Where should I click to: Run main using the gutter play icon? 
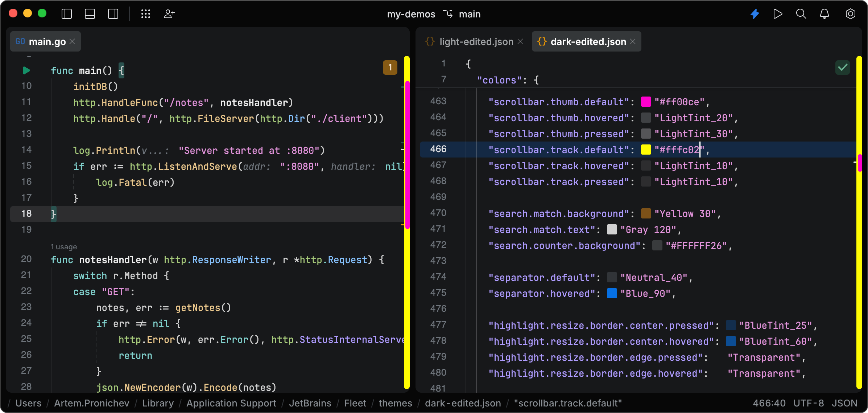coord(26,70)
